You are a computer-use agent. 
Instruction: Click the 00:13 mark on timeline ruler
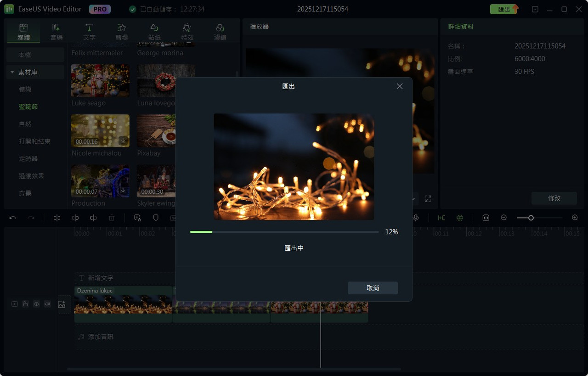point(507,233)
